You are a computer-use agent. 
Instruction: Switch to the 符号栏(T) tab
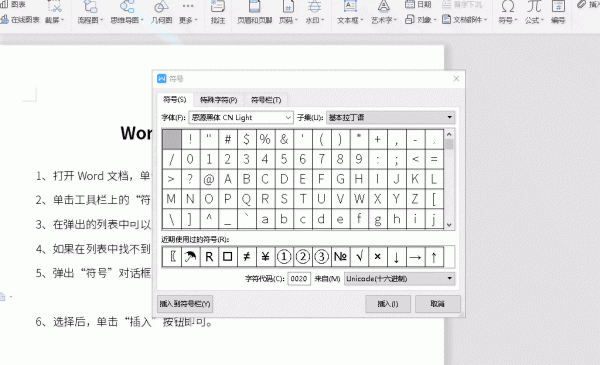click(x=266, y=100)
